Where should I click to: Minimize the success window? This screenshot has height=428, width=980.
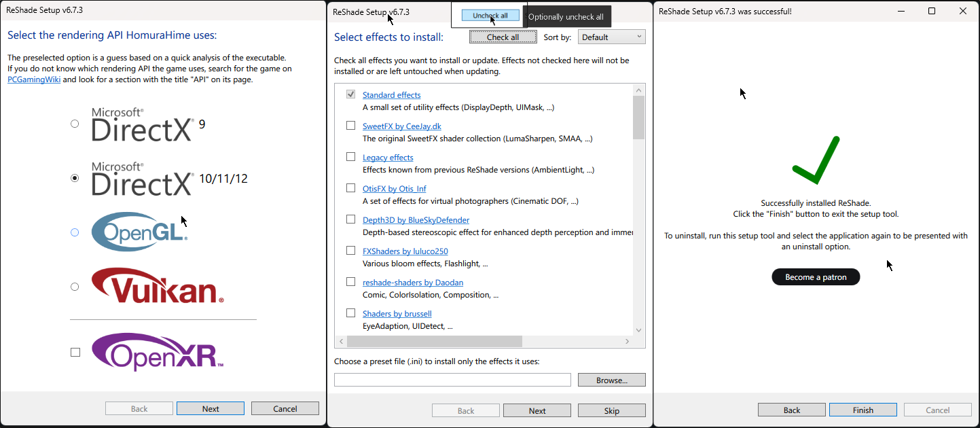pyautogui.click(x=901, y=11)
